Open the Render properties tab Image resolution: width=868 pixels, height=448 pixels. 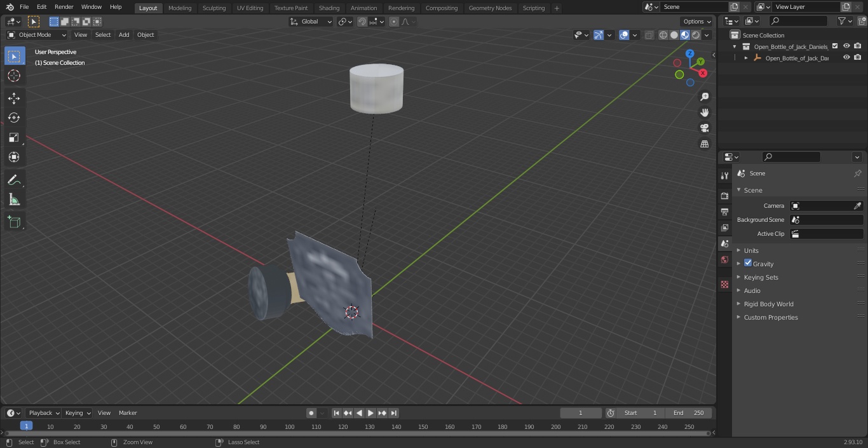click(x=724, y=196)
